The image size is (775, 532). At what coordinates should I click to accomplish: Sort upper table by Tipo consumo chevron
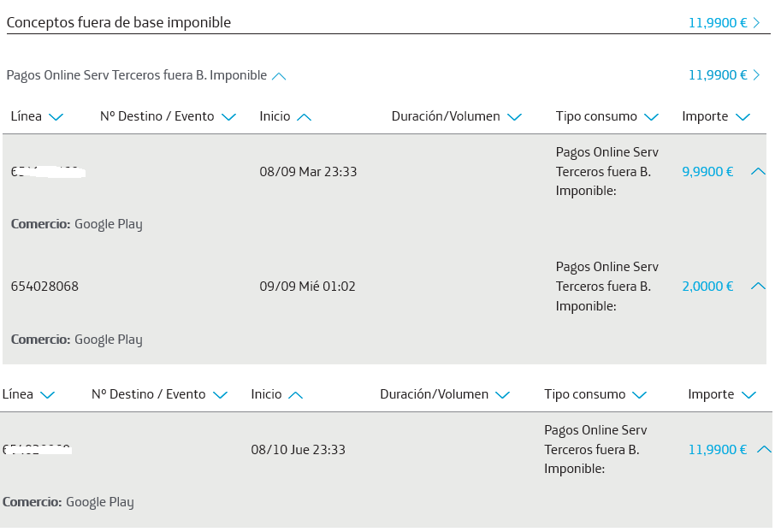pyautogui.click(x=651, y=117)
